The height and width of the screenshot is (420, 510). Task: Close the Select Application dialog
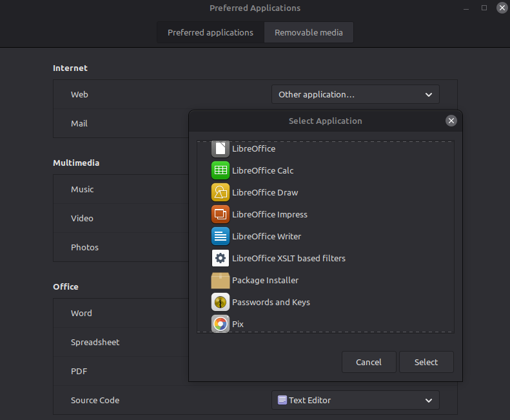[x=451, y=121]
